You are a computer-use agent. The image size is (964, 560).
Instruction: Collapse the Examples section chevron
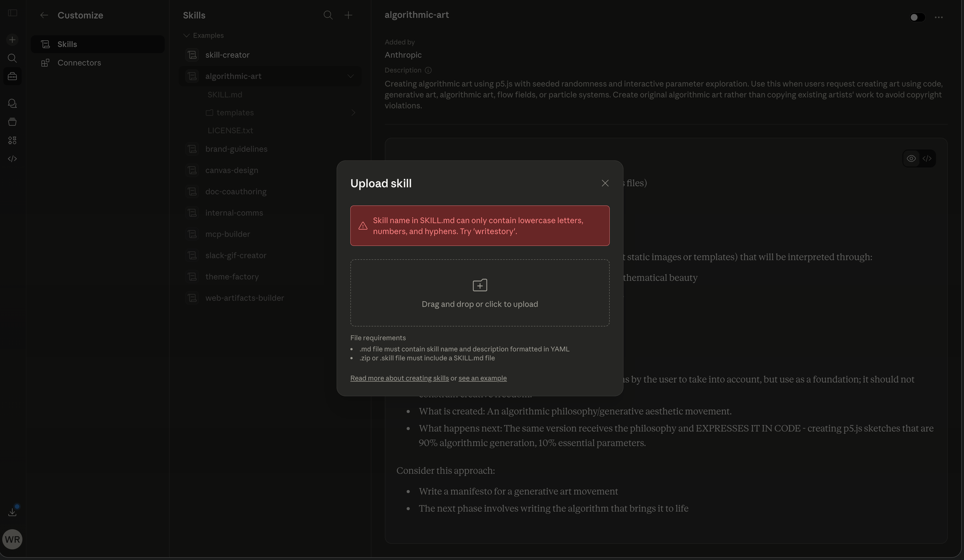187,36
